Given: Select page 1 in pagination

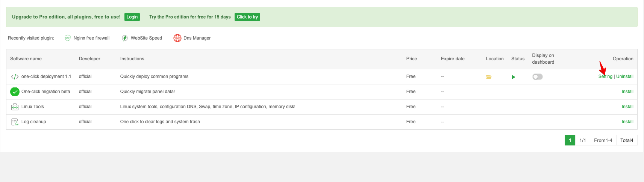Looking at the screenshot, I should click(x=570, y=140).
